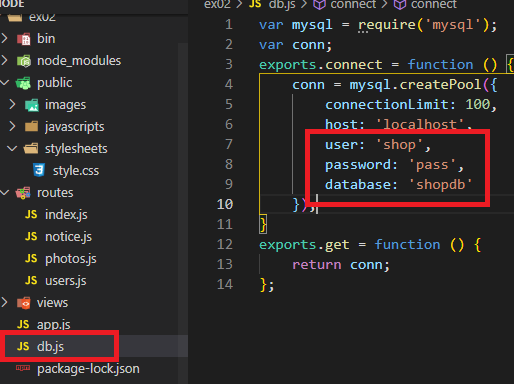514x384 pixels.
Task: Click the JS icon beside app.js
Action: tap(23, 324)
